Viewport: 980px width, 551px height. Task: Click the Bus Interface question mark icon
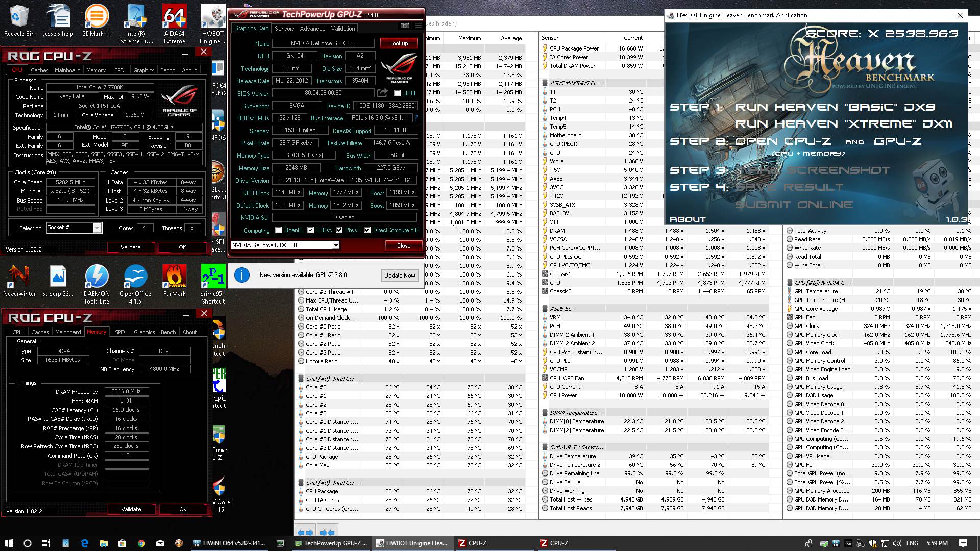tap(416, 118)
